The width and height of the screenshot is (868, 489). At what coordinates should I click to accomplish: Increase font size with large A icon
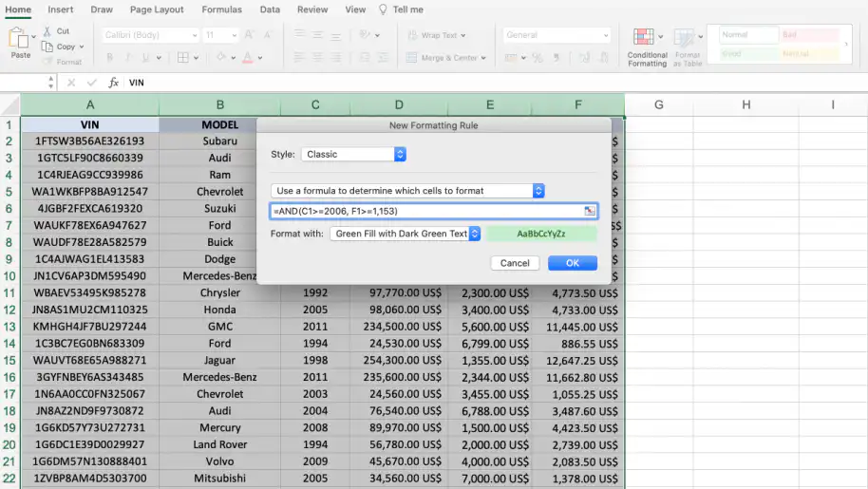click(249, 35)
